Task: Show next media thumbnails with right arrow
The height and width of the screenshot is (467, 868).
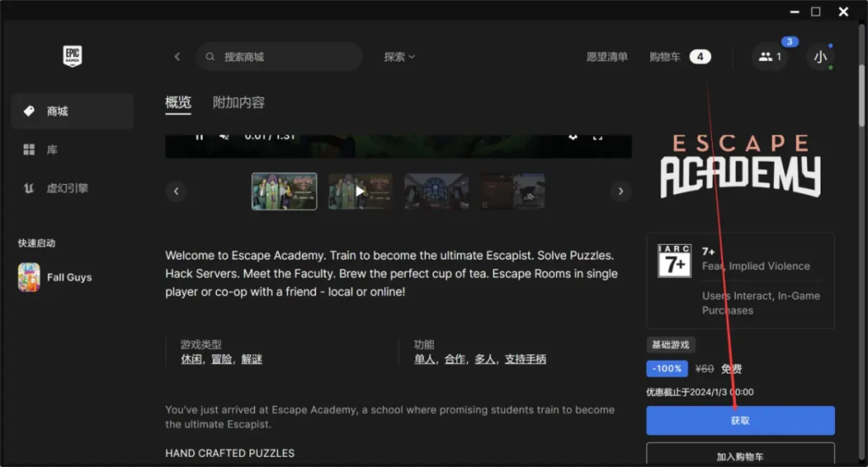Action: point(620,191)
